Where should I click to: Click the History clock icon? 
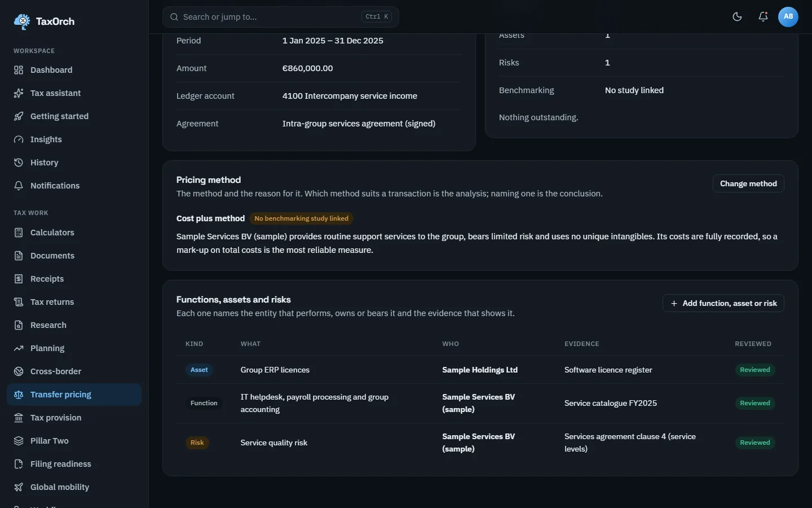click(19, 163)
